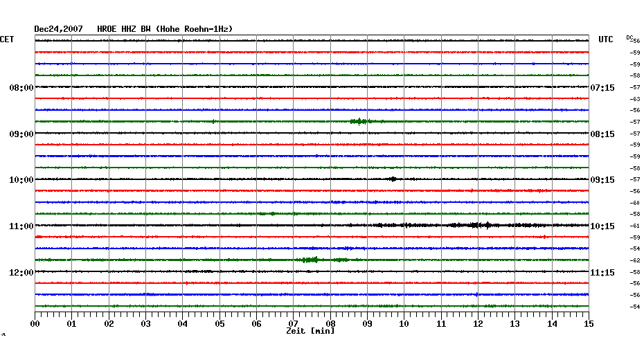Click the 02 minute axis label

click(x=109, y=324)
